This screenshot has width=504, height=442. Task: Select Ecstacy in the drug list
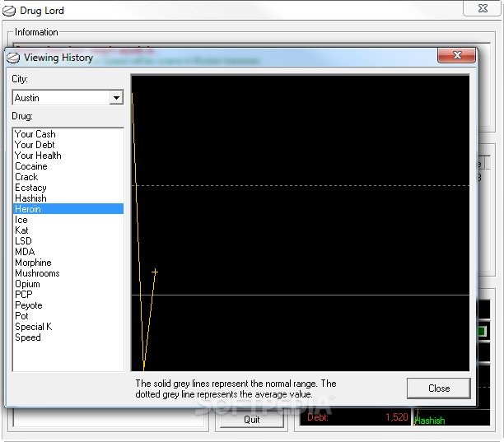[x=68, y=188]
